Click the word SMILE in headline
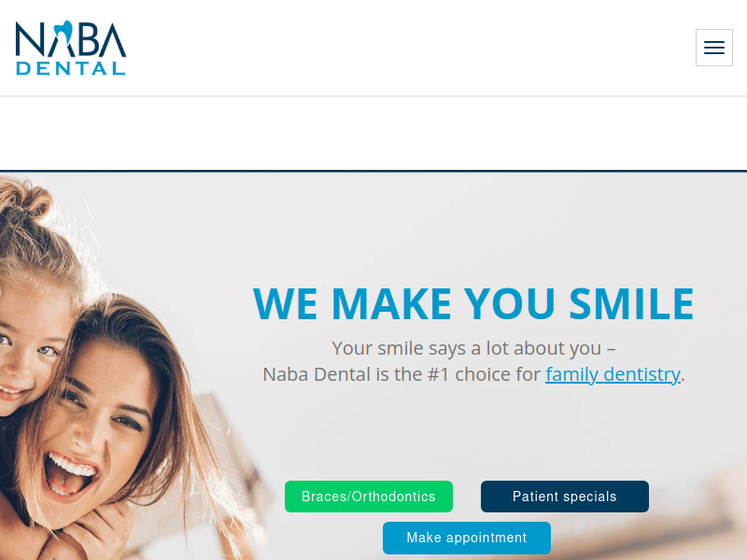747x560 pixels. point(632,303)
